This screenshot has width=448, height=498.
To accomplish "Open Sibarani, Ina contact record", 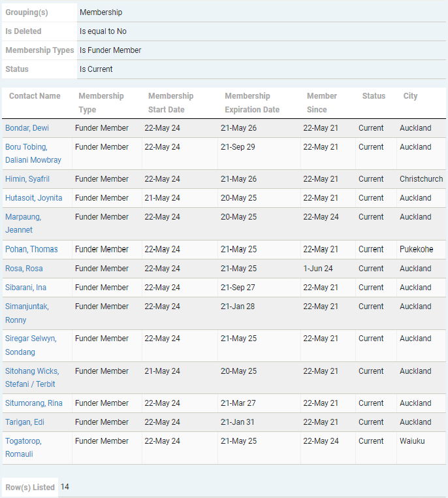I will 25,288.
